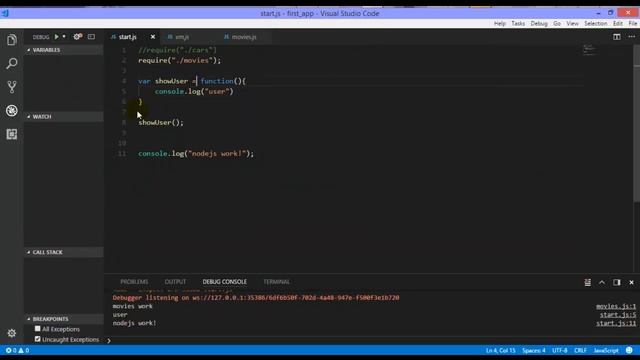Open the Edit menu
640x360 pixels.
coord(618,24)
